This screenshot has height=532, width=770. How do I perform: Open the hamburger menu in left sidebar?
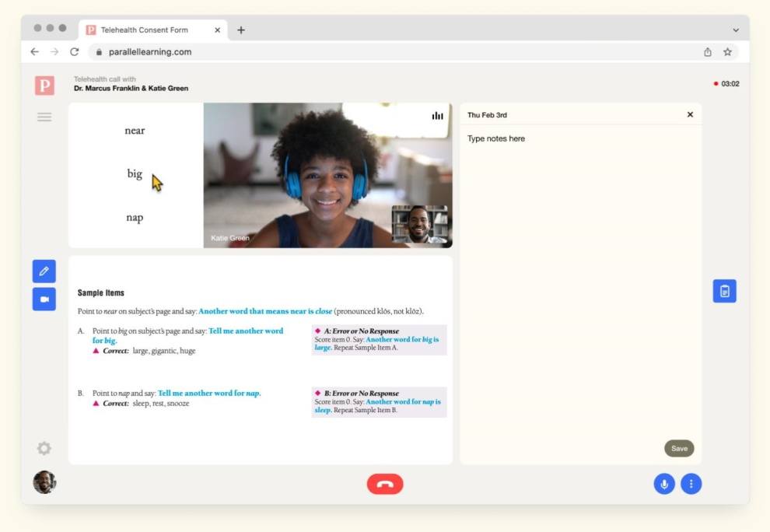pyautogui.click(x=44, y=117)
